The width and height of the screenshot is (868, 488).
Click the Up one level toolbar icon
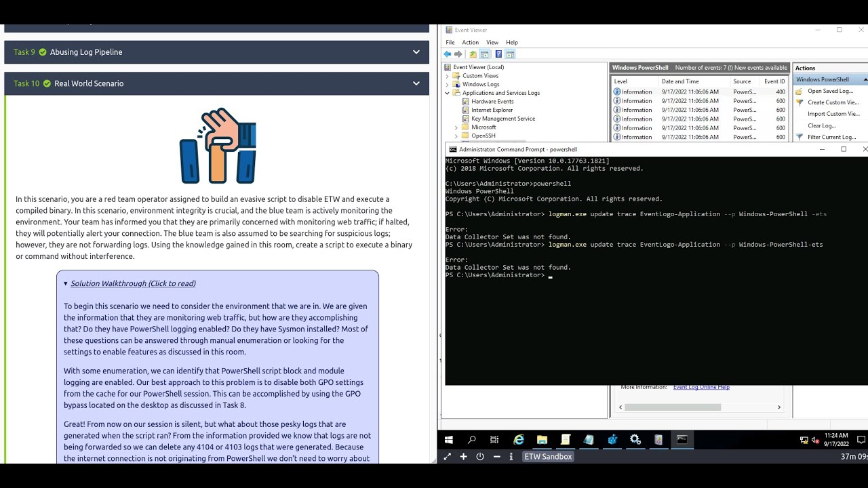click(473, 54)
